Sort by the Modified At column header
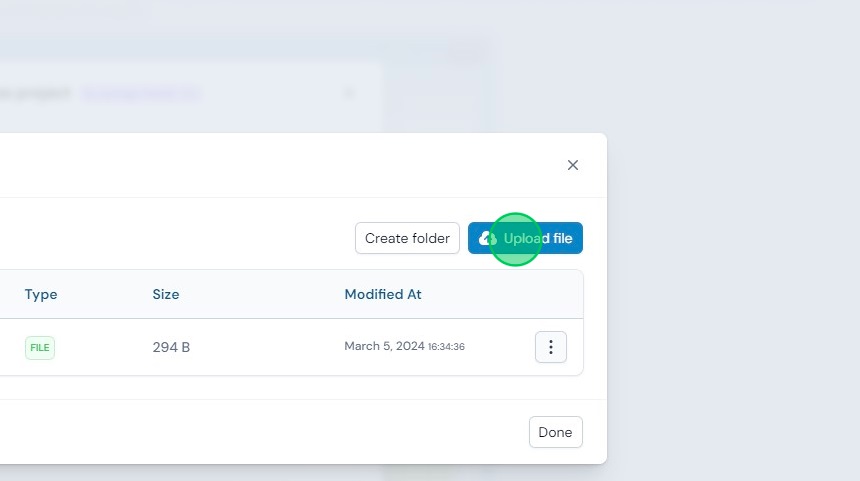860x481 pixels. [x=383, y=295]
